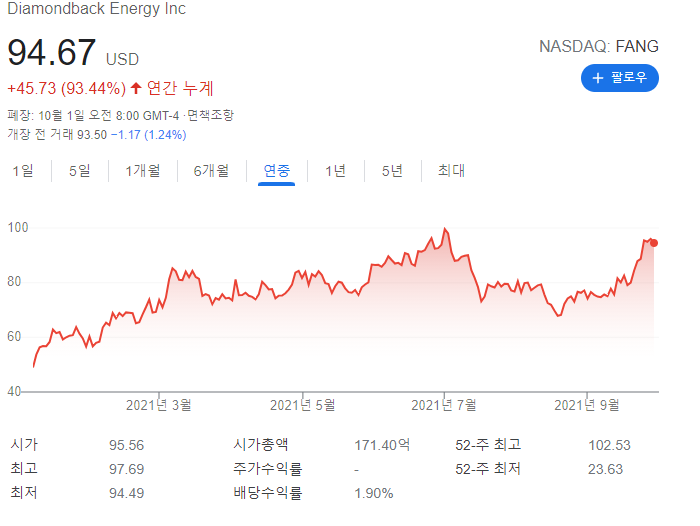Click the 2021년 7월 axis label
The width and height of the screenshot is (700, 526).
tap(445, 405)
